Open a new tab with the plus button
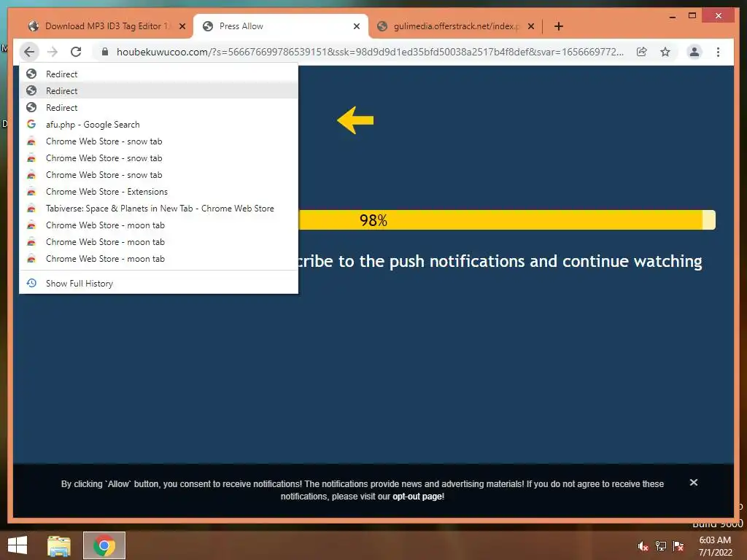747x560 pixels. (x=559, y=26)
